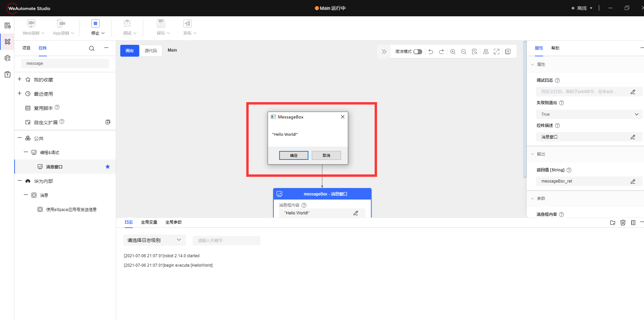Click the log keyword input field
The height and width of the screenshot is (320, 644).
(x=227, y=241)
